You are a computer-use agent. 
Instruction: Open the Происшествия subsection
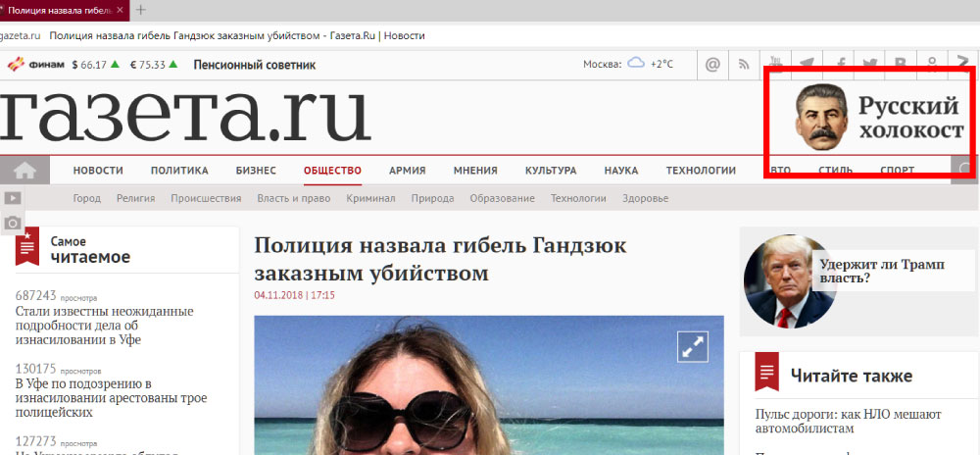pos(206,198)
